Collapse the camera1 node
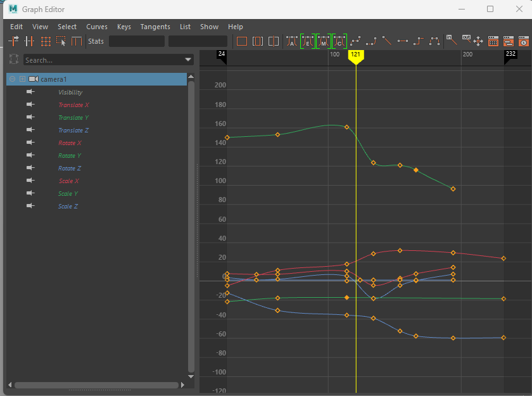 pos(12,79)
